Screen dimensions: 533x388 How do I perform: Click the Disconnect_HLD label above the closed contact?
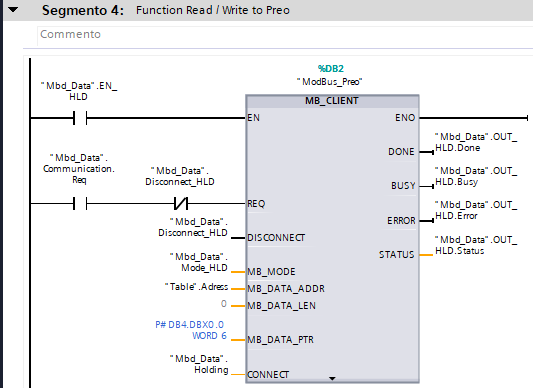(180, 176)
